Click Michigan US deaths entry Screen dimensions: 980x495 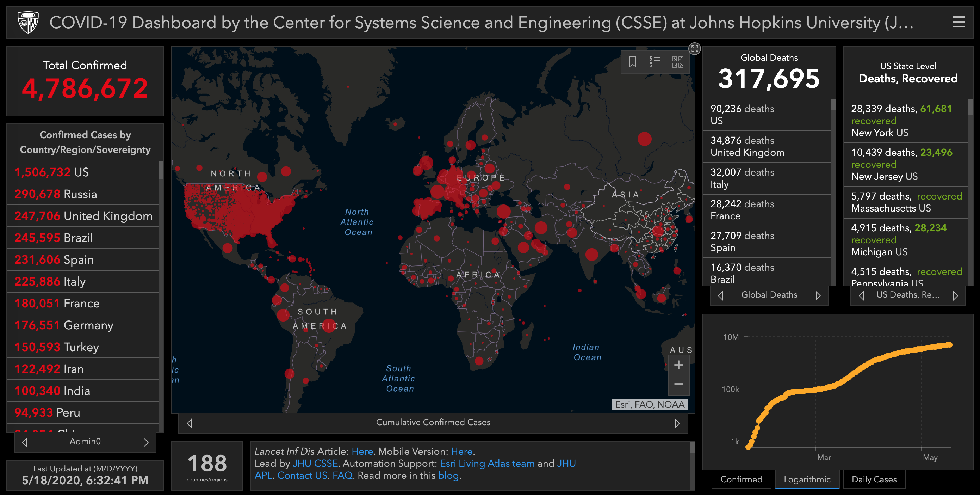(905, 240)
